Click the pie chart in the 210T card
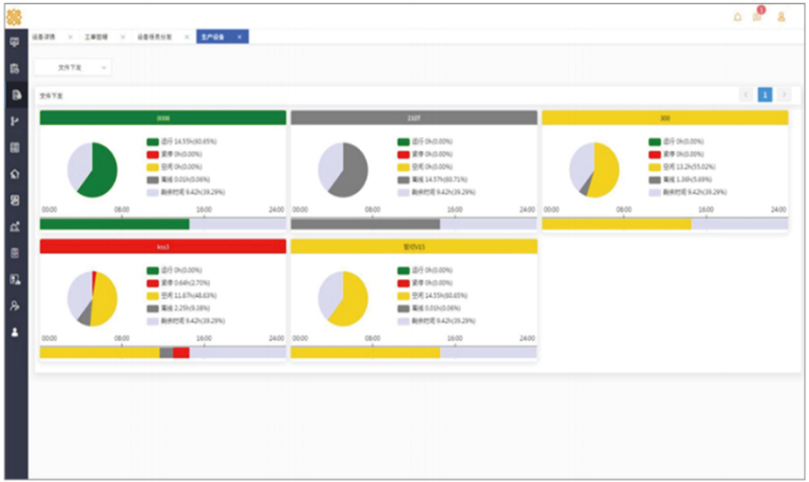The width and height of the screenshot is (809, 482). tap(343, 170)
